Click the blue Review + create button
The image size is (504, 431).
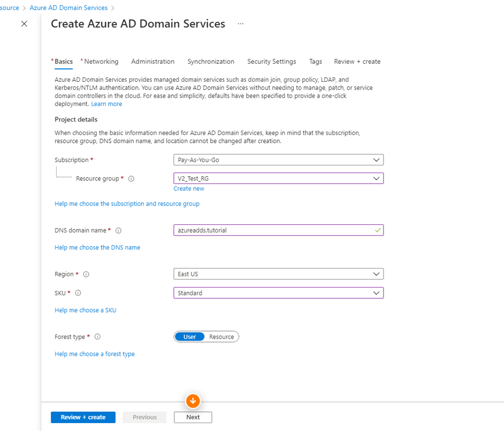pyautogui.click(x=83, y=417)
